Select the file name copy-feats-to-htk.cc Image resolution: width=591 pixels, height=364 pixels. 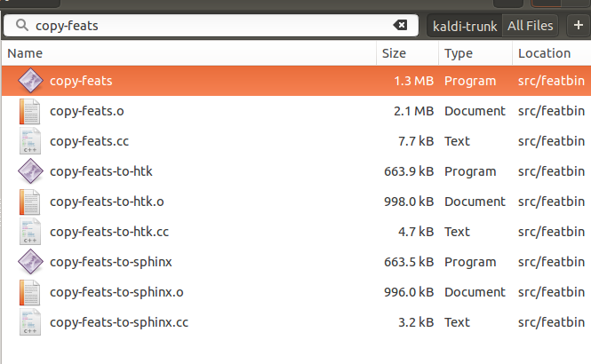pyautogui.click(x=109, y=232)
